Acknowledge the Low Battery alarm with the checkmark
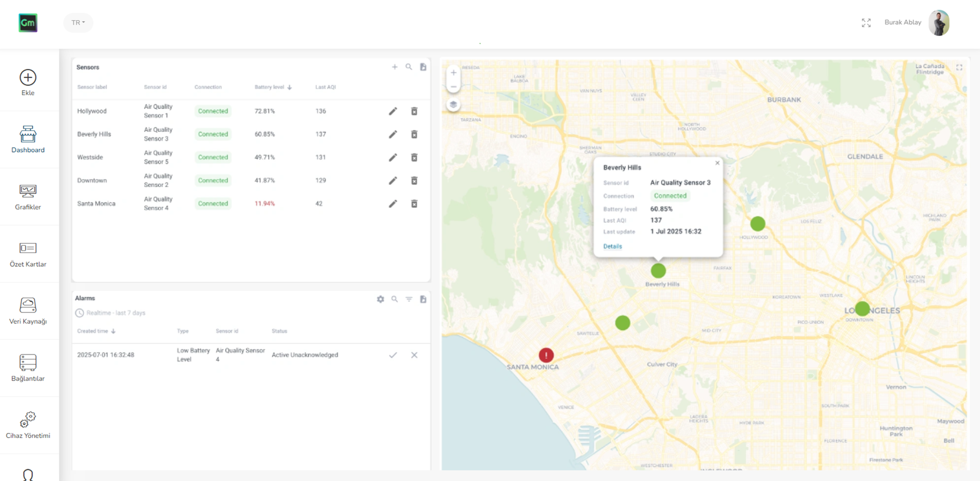 pos(393,355)
